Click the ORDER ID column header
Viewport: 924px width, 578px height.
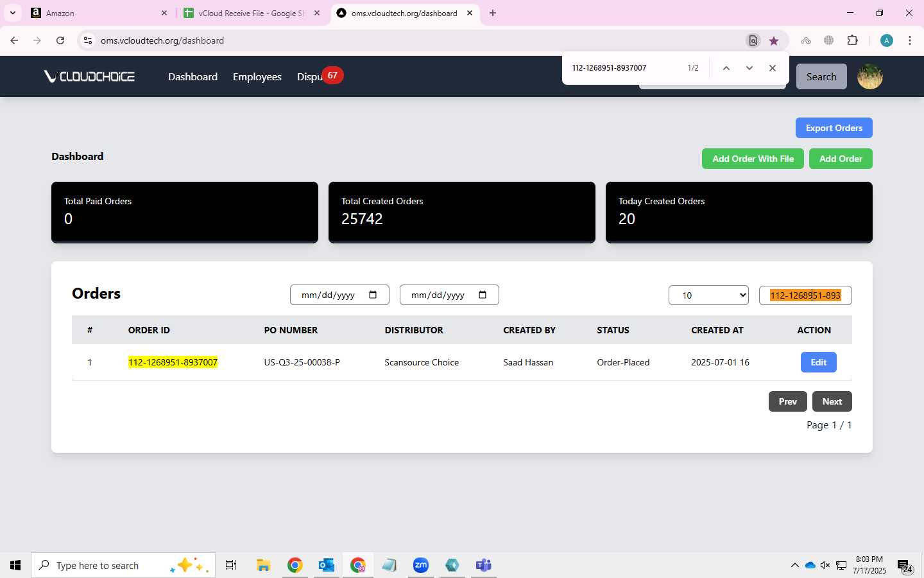(x=149, y=330)
